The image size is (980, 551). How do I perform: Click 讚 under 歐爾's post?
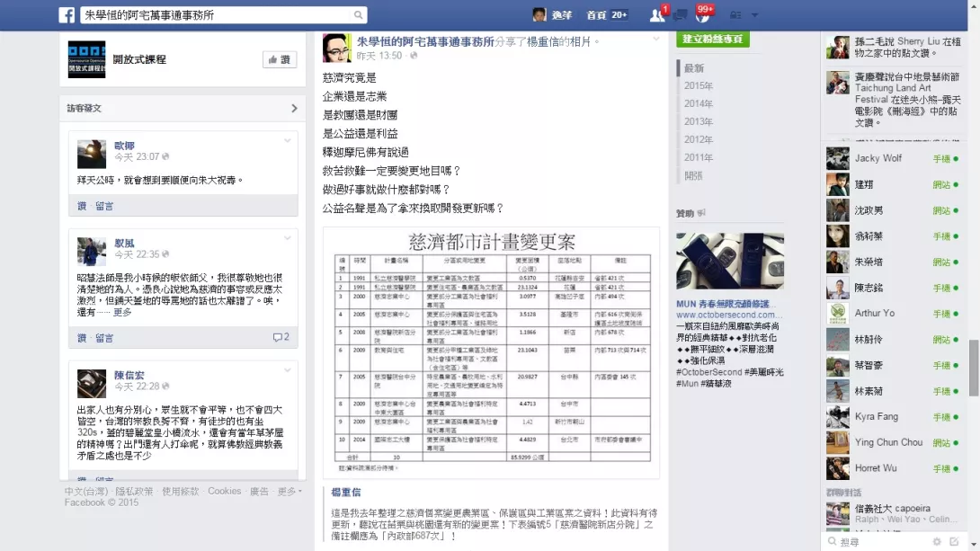click(x=81, y=206)
